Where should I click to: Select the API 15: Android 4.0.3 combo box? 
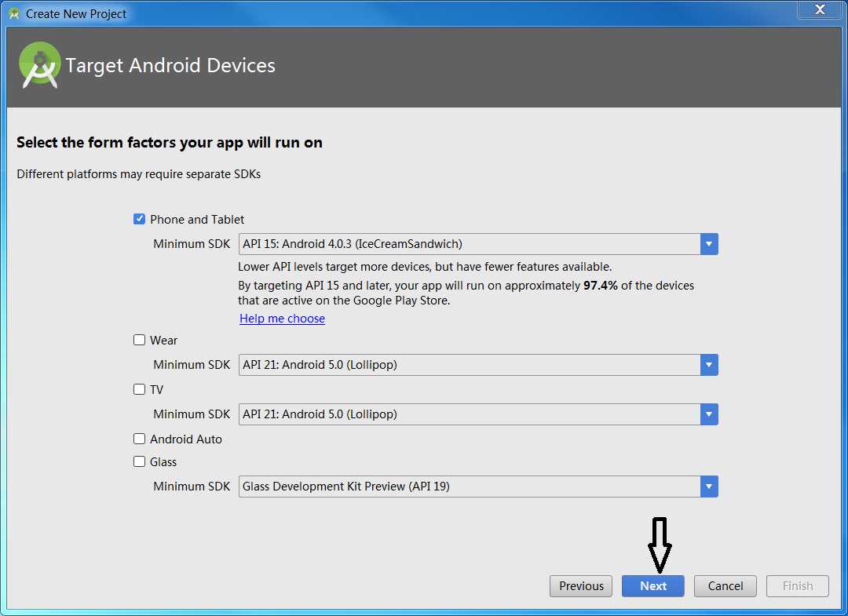tap(478, 244)
